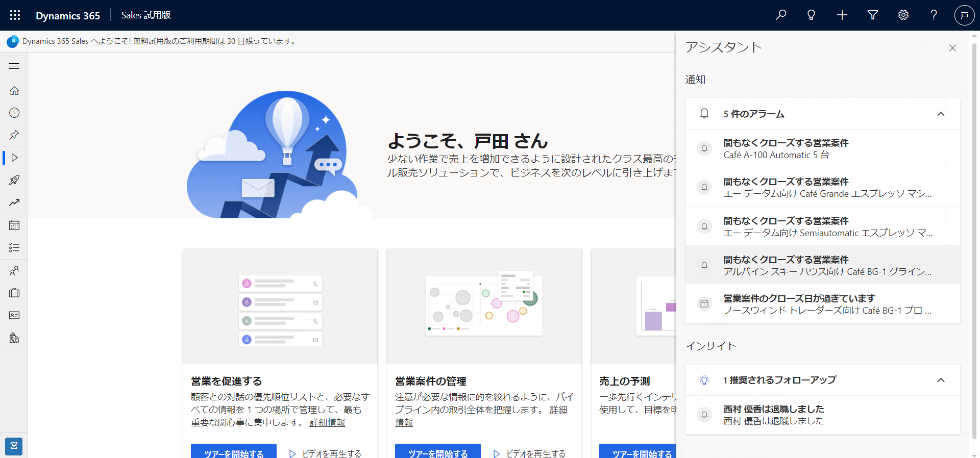Viewport: 980px width, 458px height.
Task: Open the 西村 優香は退職しました insight
Action: coord(823,415)
